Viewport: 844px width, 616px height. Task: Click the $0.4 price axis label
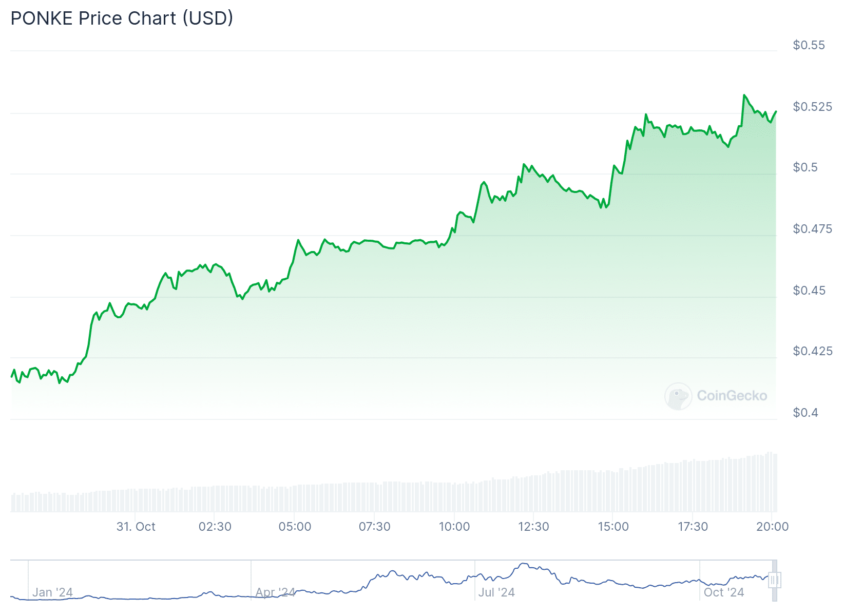pos(805,413)
